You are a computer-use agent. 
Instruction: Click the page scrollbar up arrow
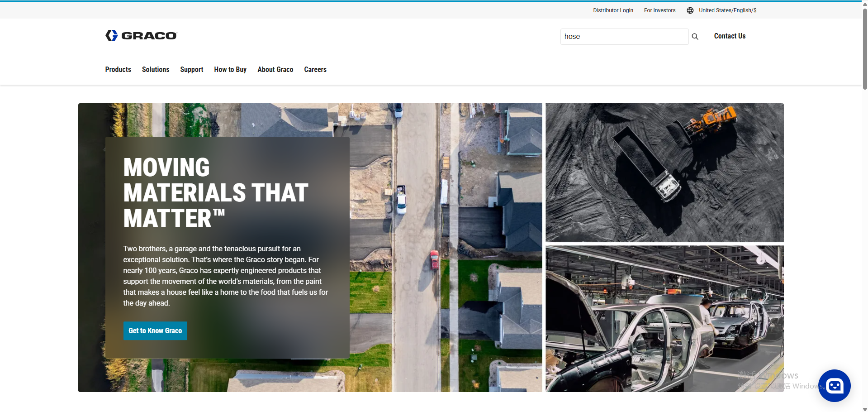[x=865, y=4]
